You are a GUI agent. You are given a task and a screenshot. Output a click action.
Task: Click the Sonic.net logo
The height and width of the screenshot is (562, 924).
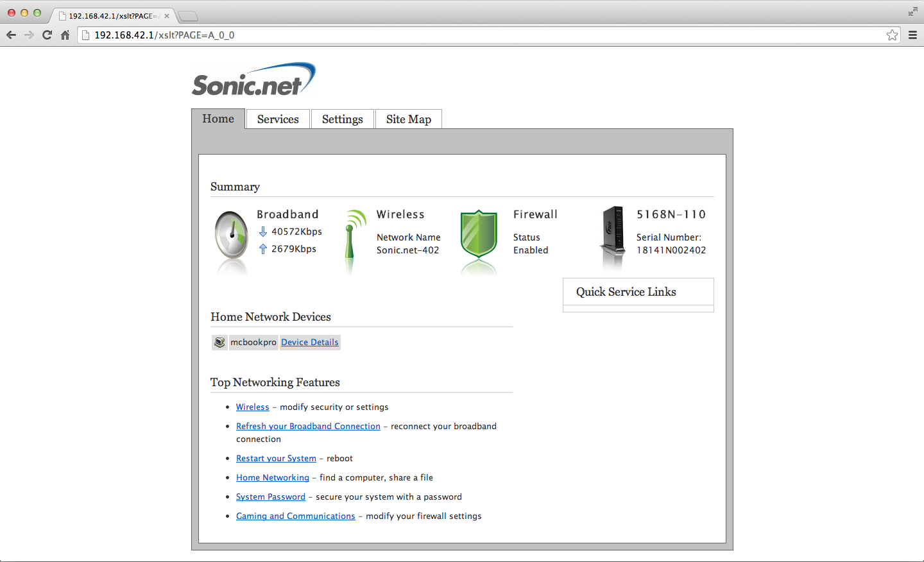pyautogui.click(x=253, y=80)
